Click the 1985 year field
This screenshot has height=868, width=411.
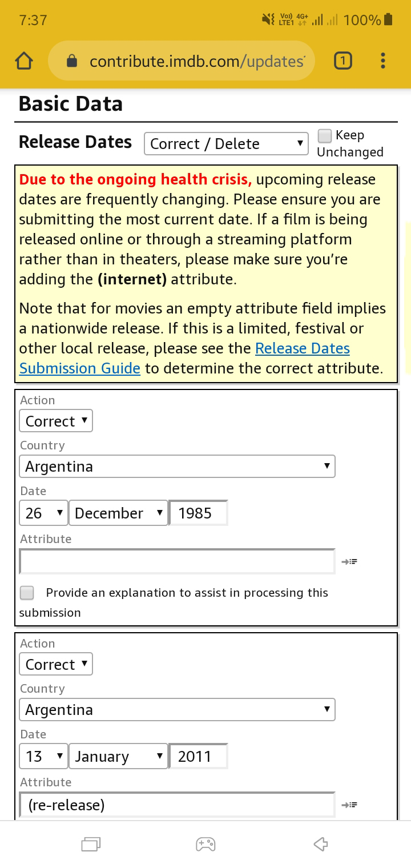point(199,513)
